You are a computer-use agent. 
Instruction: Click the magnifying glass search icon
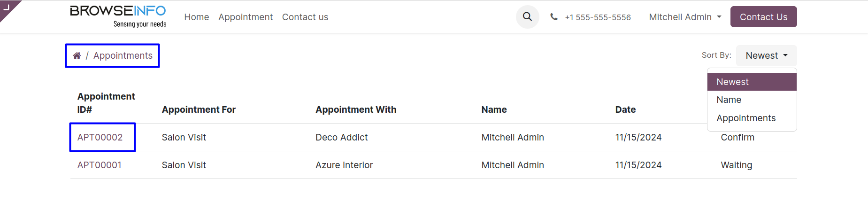527,17
